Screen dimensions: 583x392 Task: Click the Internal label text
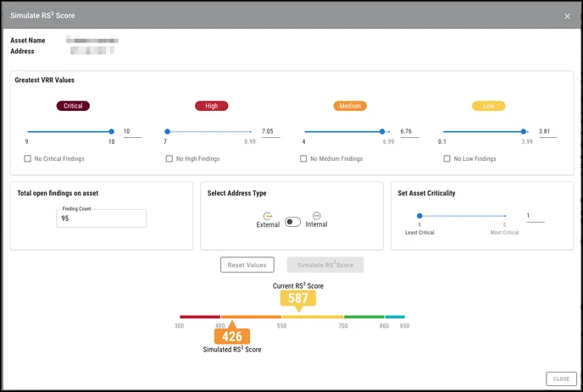coord(316,224)
